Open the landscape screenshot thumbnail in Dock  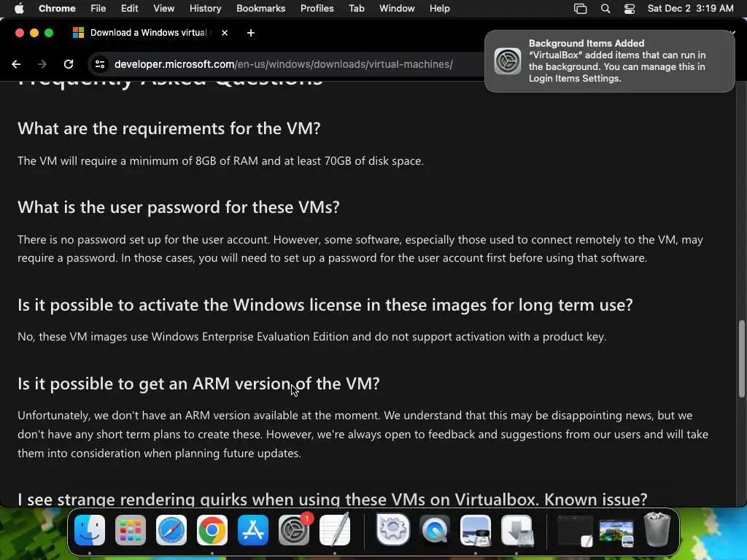(616, 532)
